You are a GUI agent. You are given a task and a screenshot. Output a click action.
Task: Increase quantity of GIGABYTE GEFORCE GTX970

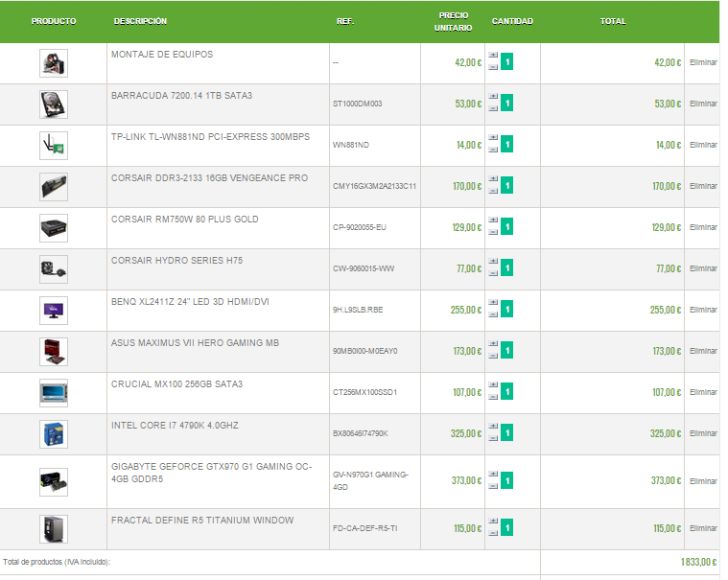[x=493, y=475]
